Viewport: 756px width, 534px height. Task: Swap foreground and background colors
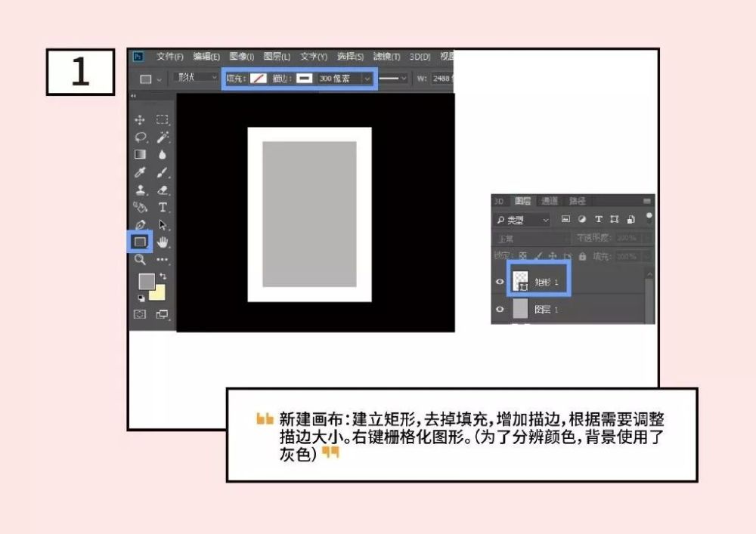163,276
